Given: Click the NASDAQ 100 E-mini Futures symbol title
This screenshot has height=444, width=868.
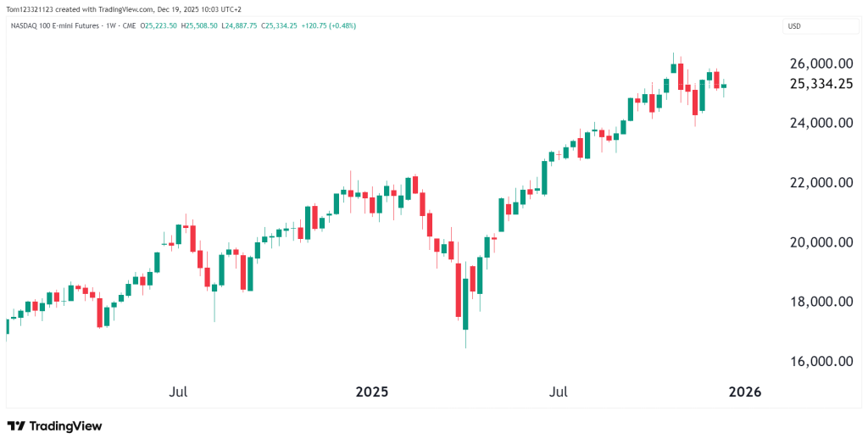Looking at the screenshot, I should [x=54, y=26].
